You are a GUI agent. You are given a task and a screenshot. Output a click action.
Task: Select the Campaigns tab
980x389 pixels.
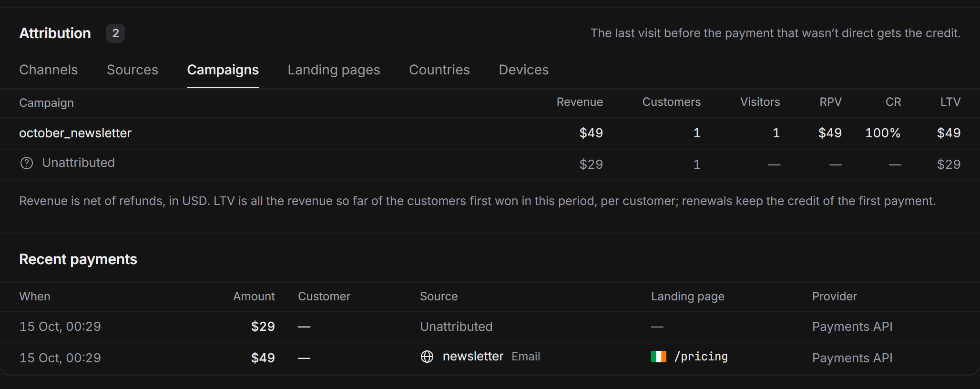pos(223,70)
